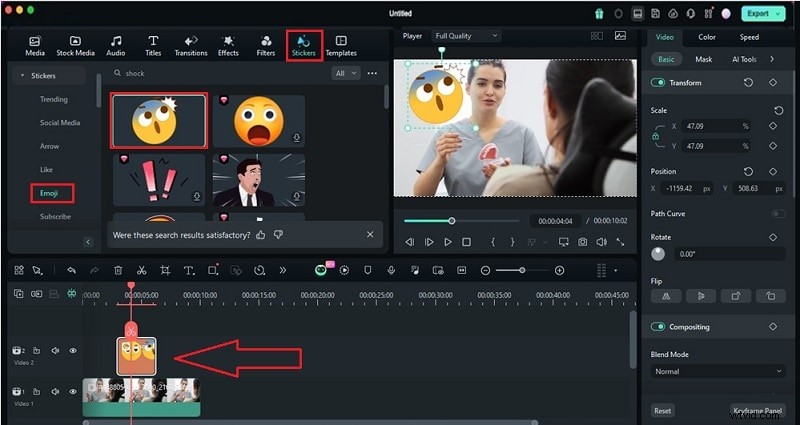The image size is (800, 425).
Task: Open the Filters tab
Action: 265,46
